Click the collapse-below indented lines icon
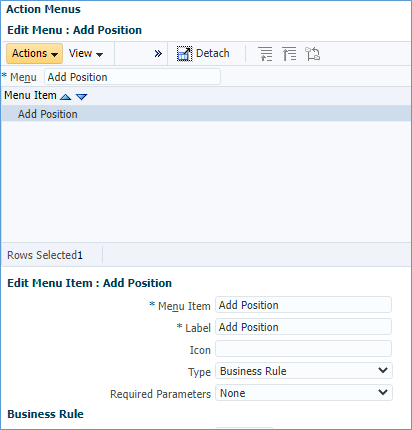The image size is (412, 430). coord(265,54)
